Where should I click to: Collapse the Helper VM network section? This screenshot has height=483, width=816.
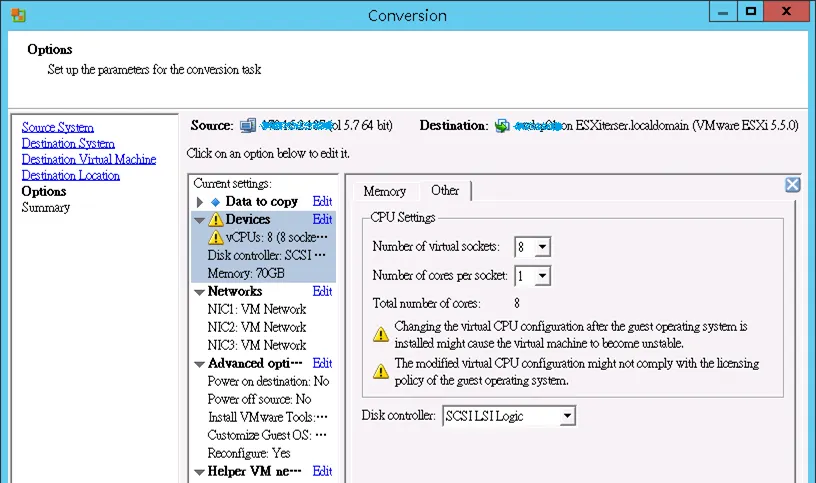click(x=199, y=473)
